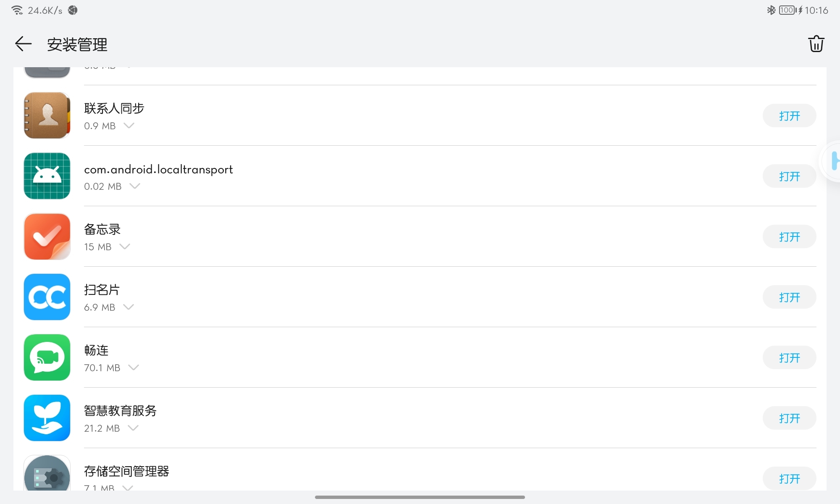Viewport: 840px width, 504px height.
Task: Select the com.android.localtransport name text
Action: coord(158,169)
